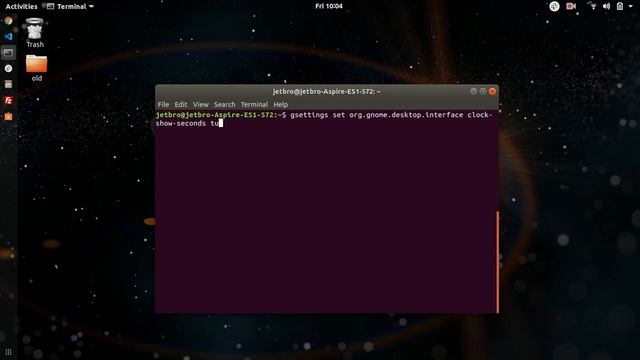Launch Visual Studio Code from the dock
This screenshot has width=640, height=360.
[8, 36]
